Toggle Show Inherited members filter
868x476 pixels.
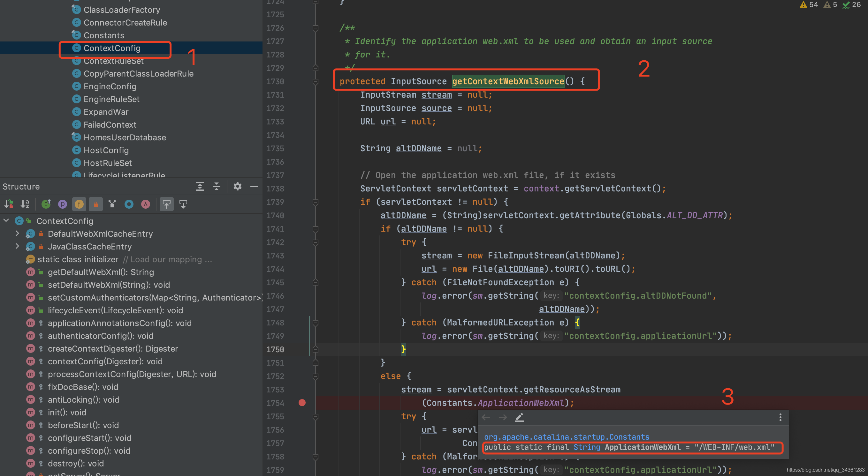(x=46, y=204)
